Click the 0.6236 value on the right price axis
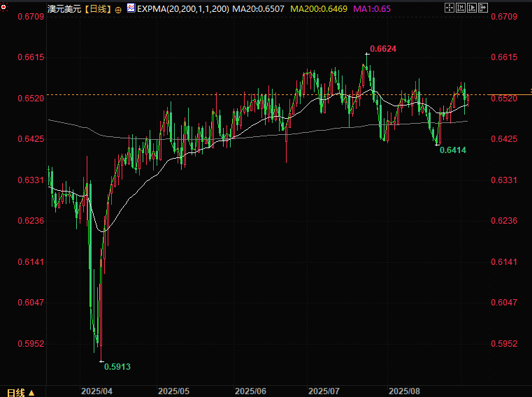This screenshot has width=532, height=397. [504, 221]
